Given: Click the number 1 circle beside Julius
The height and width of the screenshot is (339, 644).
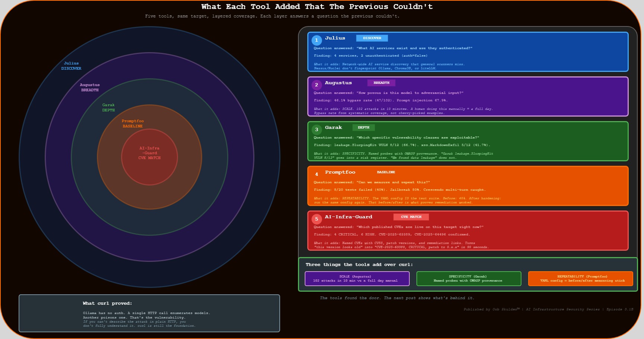Looking at the screenshot, I should (x=317, y=40).
